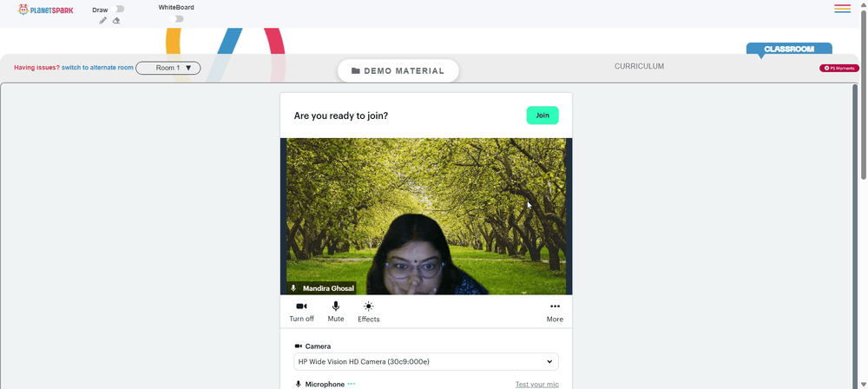Open the hamburger menu icon
This screenshot has height=389, width=868.
[x=843, y=9]
